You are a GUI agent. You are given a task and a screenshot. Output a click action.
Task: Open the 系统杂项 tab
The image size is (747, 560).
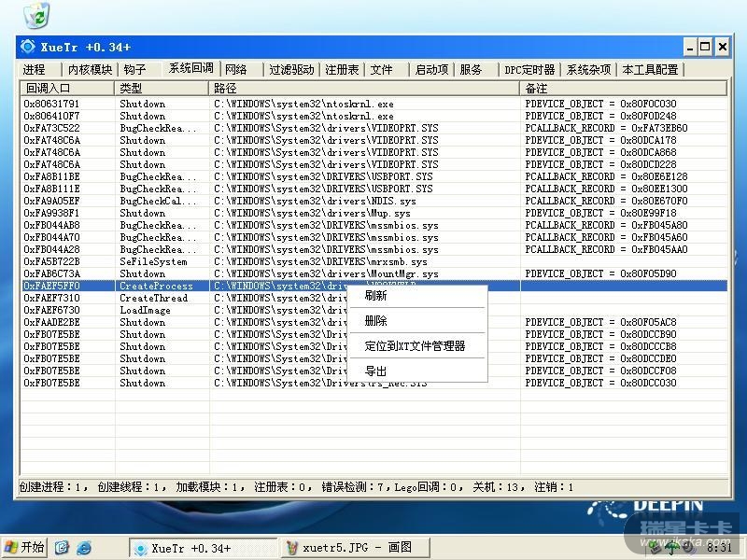588,70
